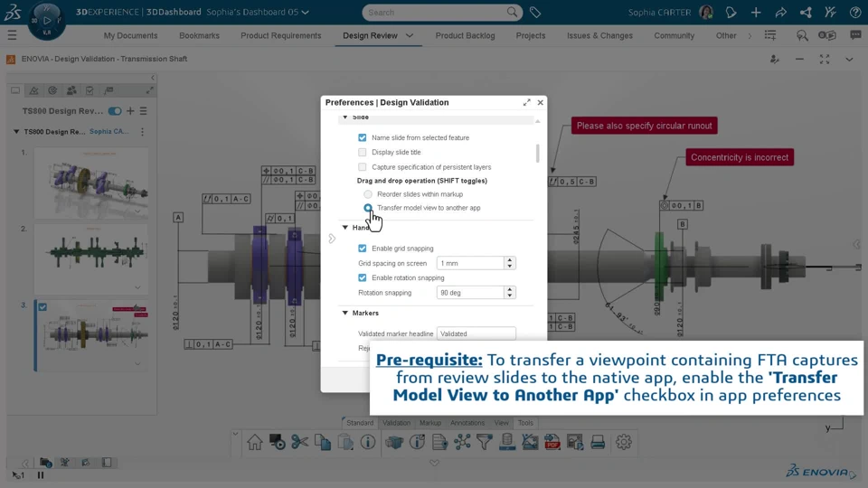Viewport: 868px width, 488px height.
Task: Click the monitor play slideshow icon
Action: [277, 442]
